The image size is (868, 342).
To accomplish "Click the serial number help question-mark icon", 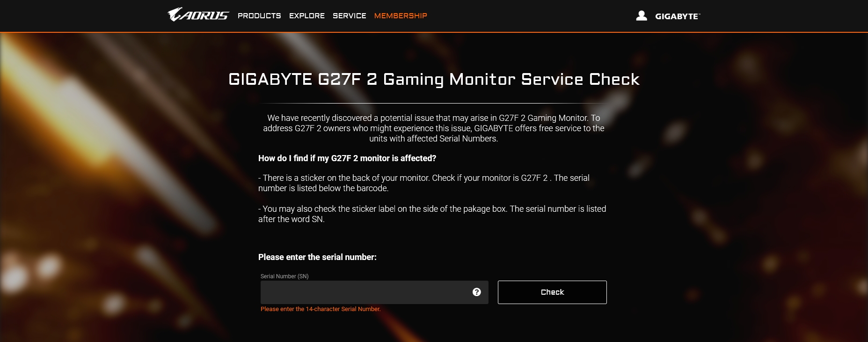I will point(477,292).
